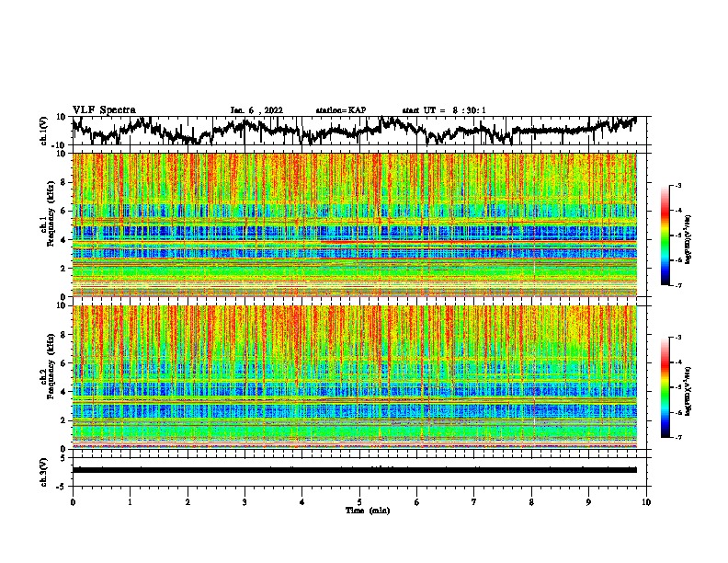Select the "Jan. 6, 2022" date text

(256, 110)
